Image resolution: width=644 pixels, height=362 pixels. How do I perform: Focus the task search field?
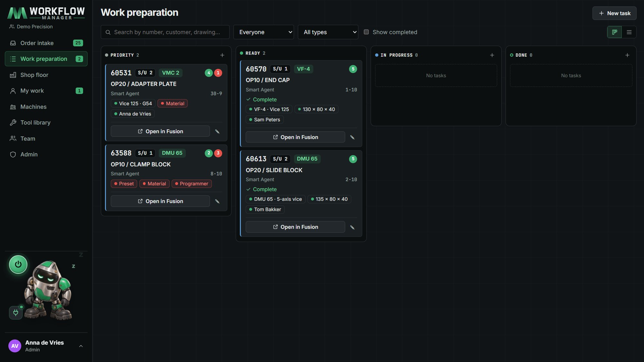pos(165,32)
